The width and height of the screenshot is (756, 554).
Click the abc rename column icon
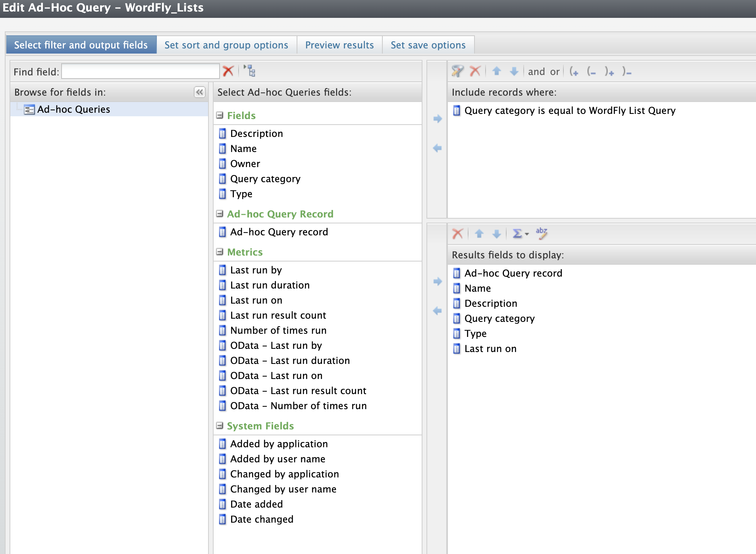click(542, 233)
